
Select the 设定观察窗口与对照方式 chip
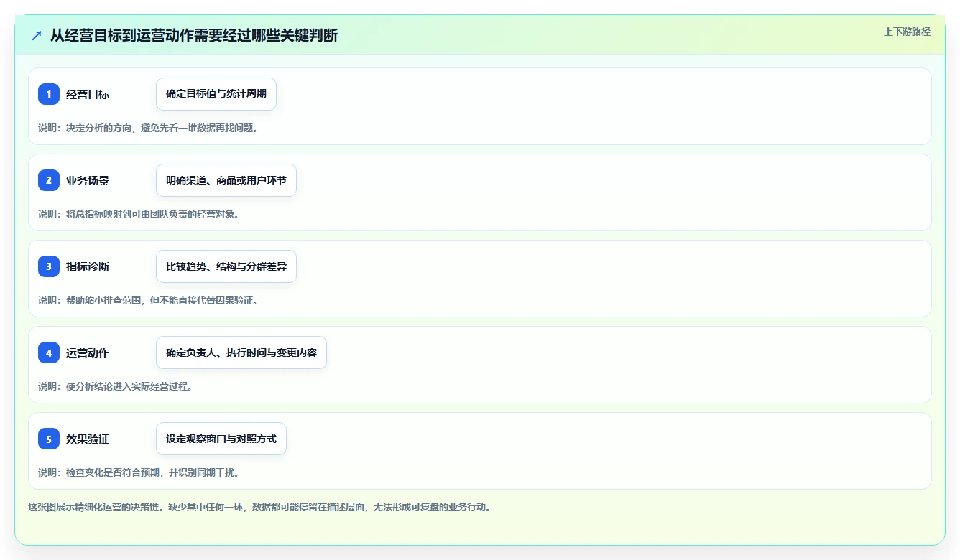pyautogui.click(x=221, y=439)
